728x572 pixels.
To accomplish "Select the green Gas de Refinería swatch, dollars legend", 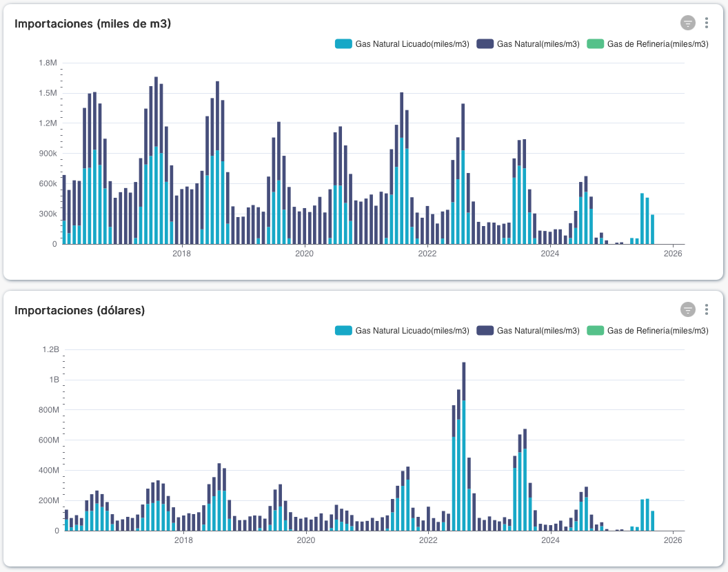I will point(597,331).
